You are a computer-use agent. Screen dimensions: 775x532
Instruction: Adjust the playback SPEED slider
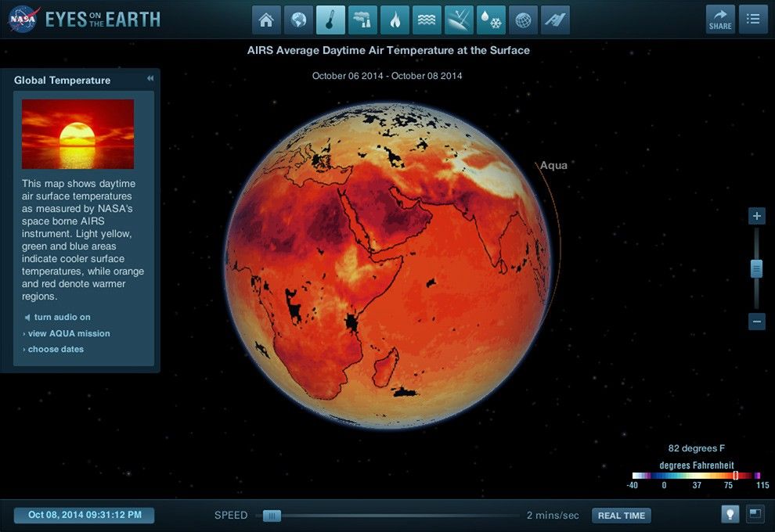point(271,516)
